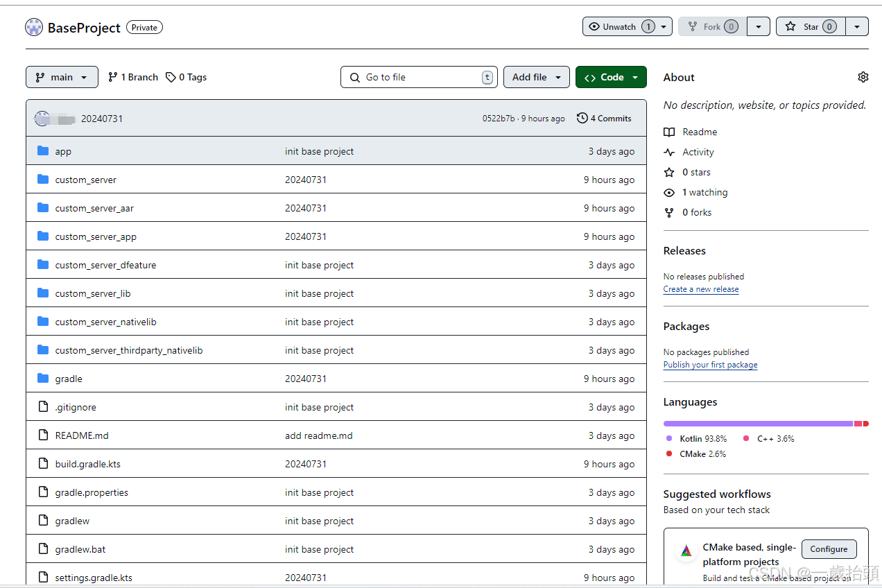Click the 1 Branch link

[x=133, y=77]
